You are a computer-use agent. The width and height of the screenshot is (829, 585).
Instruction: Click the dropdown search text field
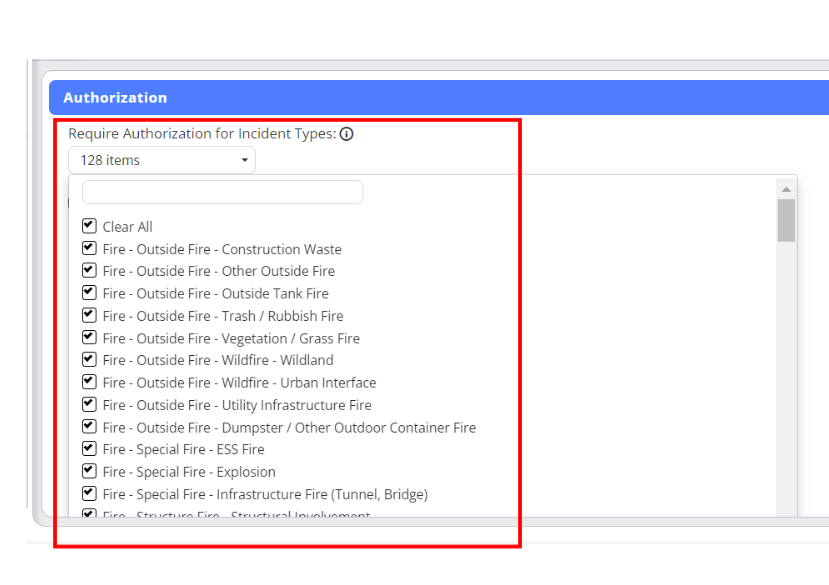click(222, 192)
